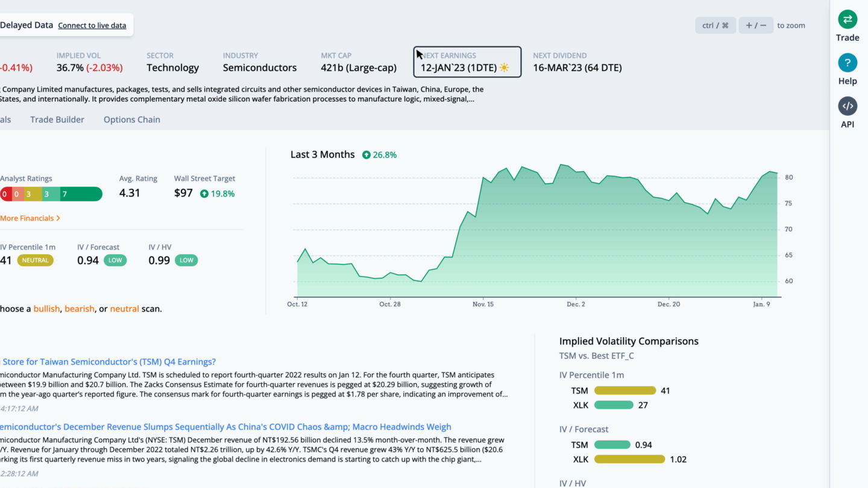
Task: Choose the bearish scan link
Action: pyautogui.click(x=80, y=308)
